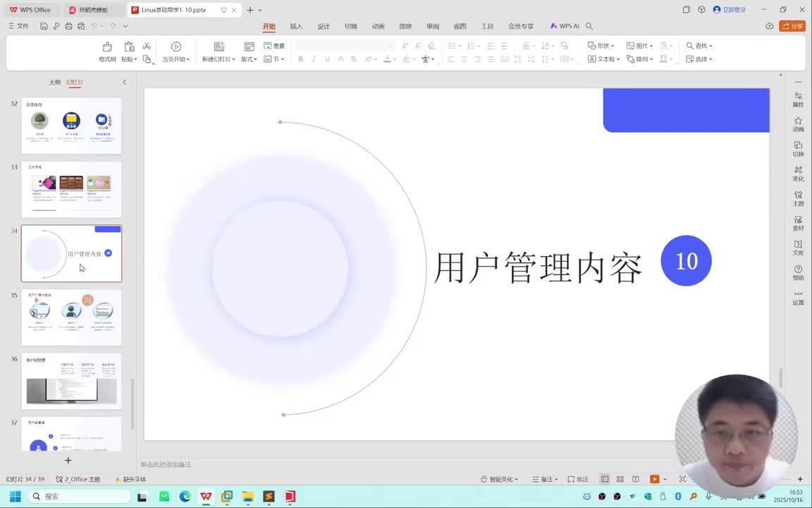This screenshot has width=812, height=508.
Task: Select normal view toggle in status bar
Action: pos(604,479)
